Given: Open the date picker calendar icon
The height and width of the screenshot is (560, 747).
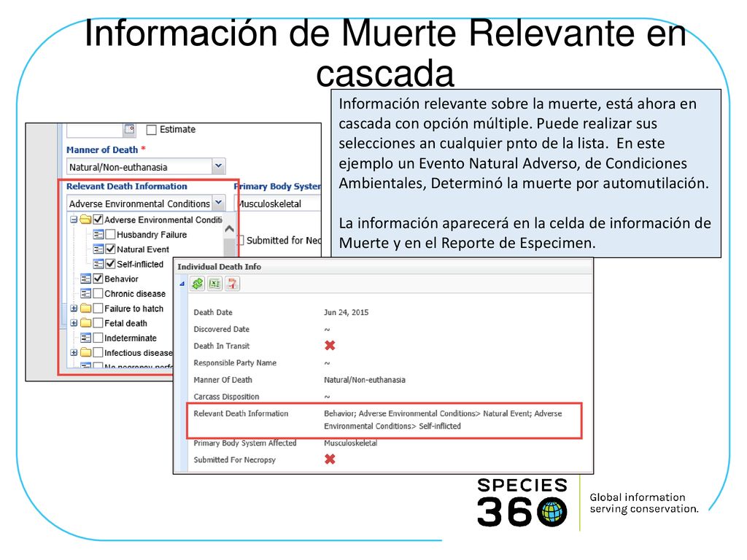Looking at the screenshot, I should pos(129,129).
